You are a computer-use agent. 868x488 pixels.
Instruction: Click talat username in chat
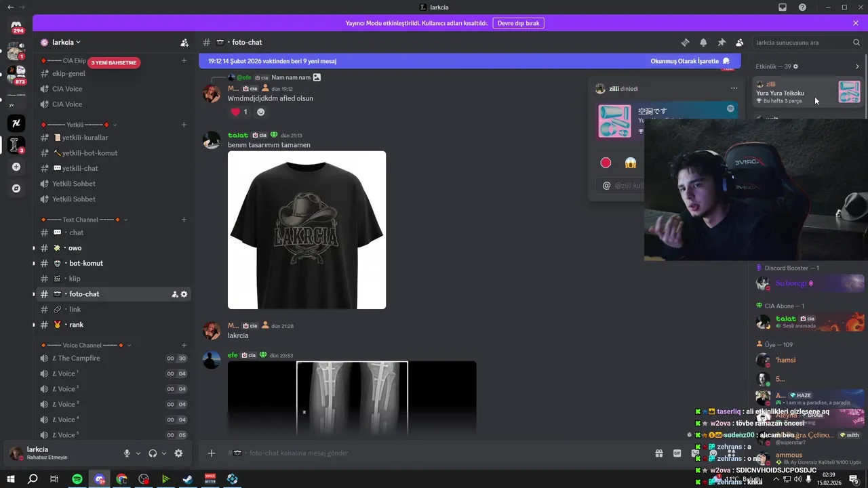point(238,135)
